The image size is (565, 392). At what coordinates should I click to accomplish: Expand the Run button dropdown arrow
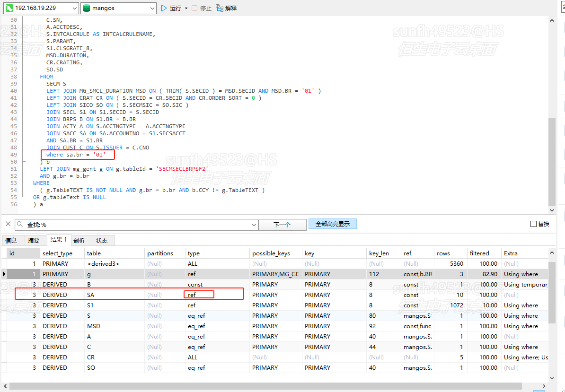[x=186, y=8]
